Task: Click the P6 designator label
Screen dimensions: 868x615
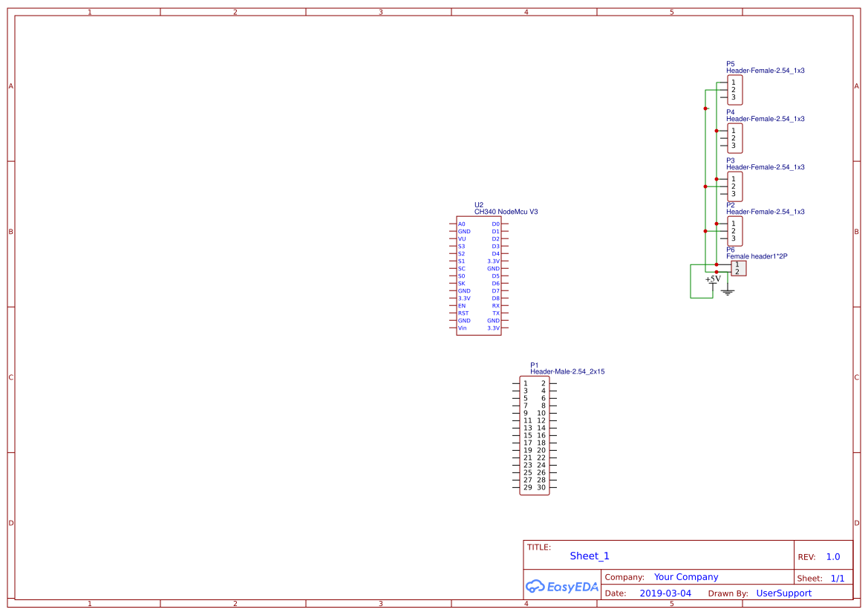Action: point(731,250)
